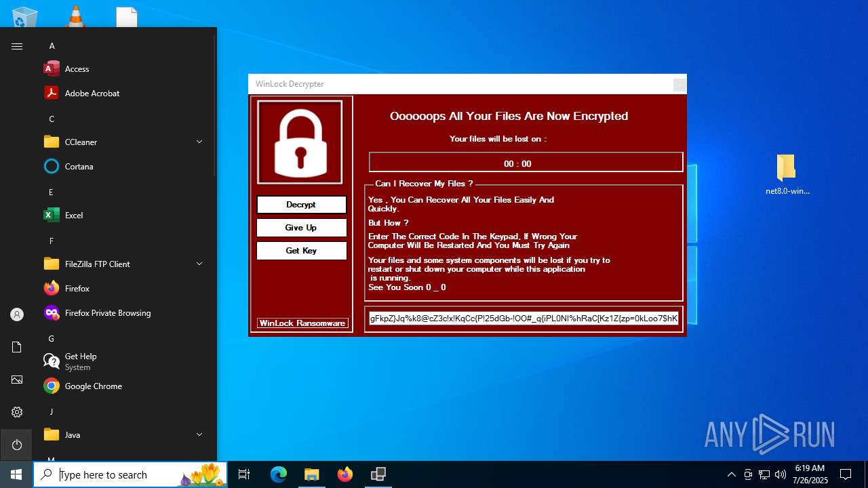Click the taskbar search box
This screenshot has height=488, width=868.
pos(131,474)
